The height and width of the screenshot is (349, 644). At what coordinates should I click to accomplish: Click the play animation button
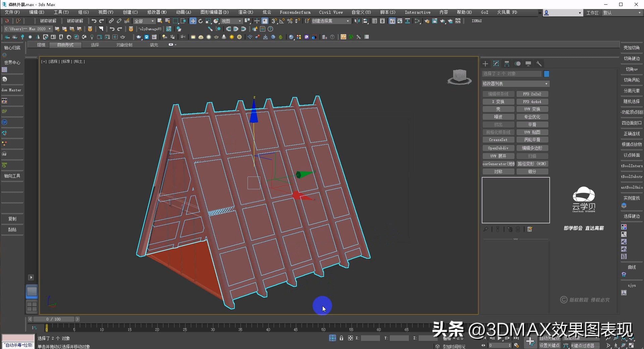pos(500,338)
